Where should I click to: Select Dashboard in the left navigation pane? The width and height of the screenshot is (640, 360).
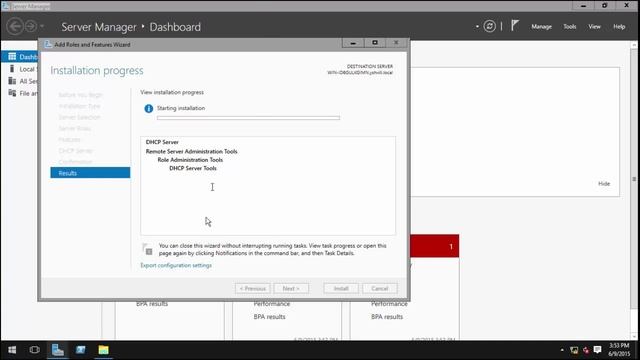coord(20,57)
